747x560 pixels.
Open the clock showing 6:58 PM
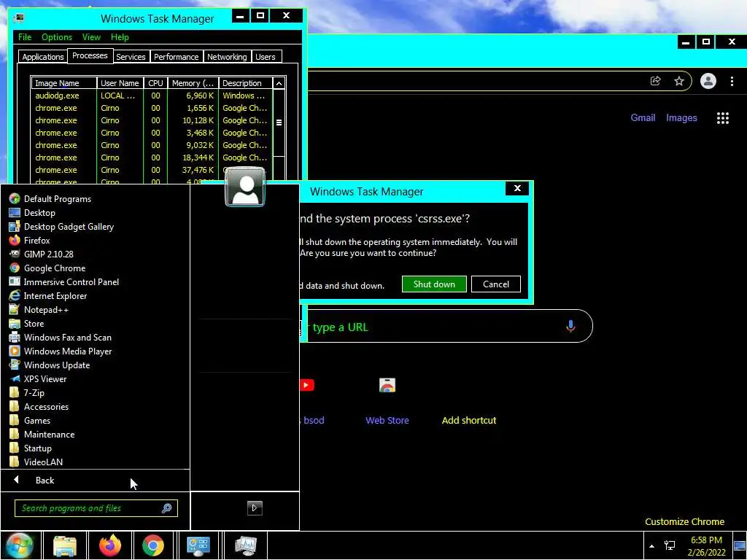706,546
